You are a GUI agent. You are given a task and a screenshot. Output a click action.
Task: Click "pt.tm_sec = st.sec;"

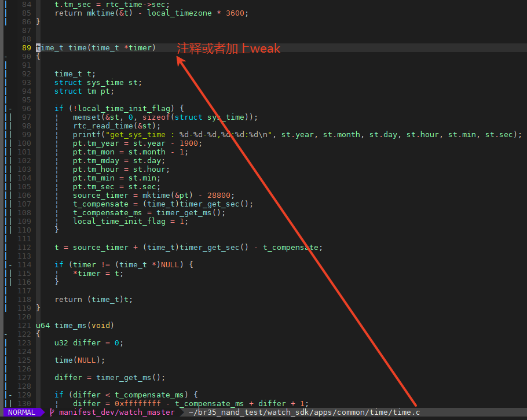point(117,187)
